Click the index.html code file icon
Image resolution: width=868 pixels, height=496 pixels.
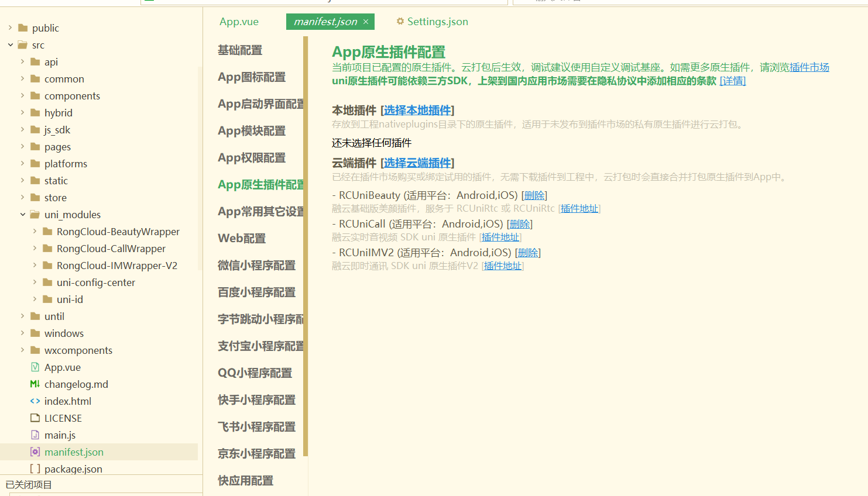click(x=35, y=401)
